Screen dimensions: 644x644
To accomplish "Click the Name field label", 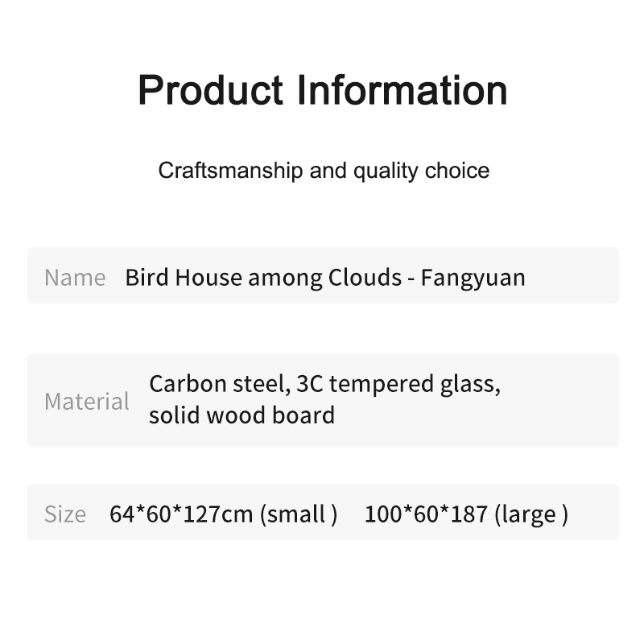I will (x=75, y=278).
